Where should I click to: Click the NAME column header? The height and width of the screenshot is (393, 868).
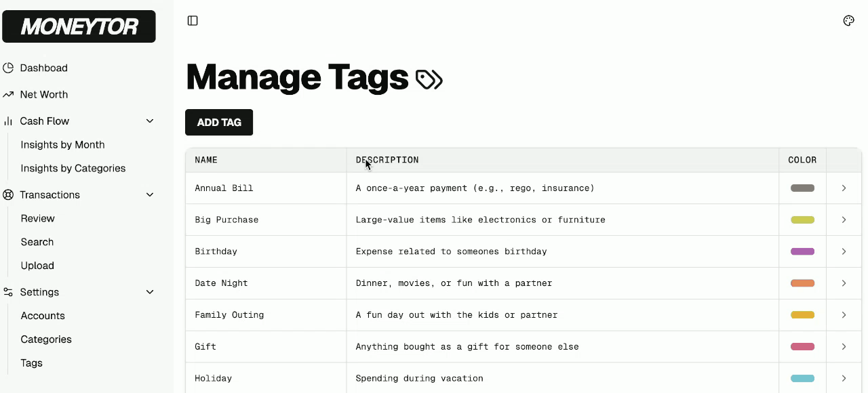click(206, 160)
